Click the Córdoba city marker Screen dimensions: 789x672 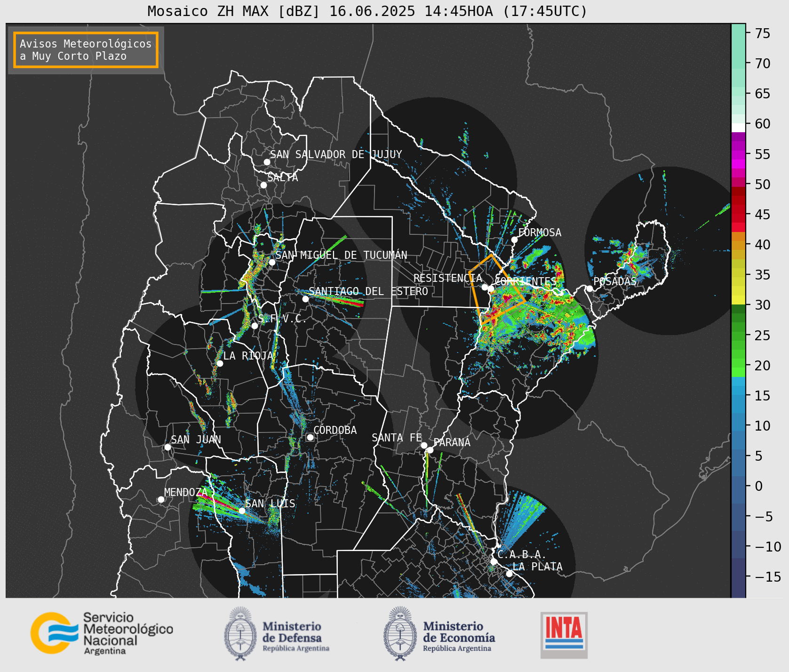pos(310,437)
